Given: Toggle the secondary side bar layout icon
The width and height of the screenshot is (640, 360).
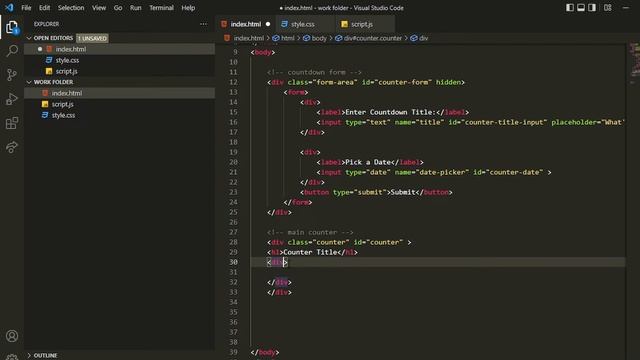Looking at the screenshot, I should coord(592,8).
